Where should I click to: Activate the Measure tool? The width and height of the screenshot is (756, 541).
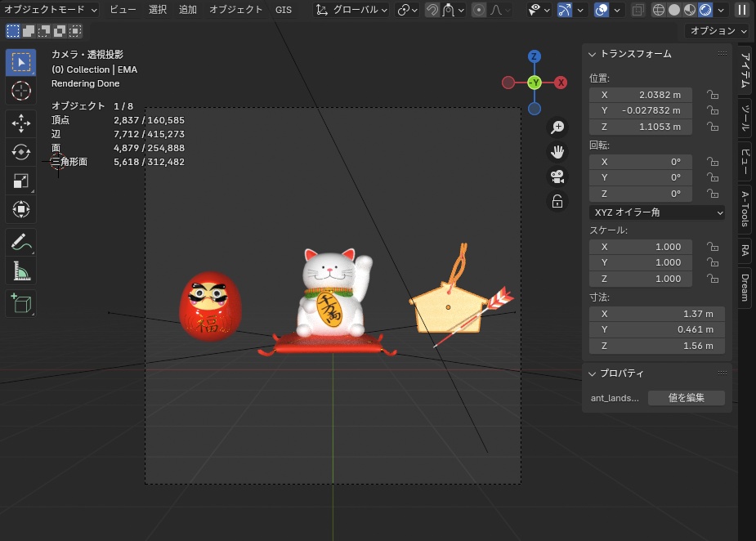coord(20,270)
